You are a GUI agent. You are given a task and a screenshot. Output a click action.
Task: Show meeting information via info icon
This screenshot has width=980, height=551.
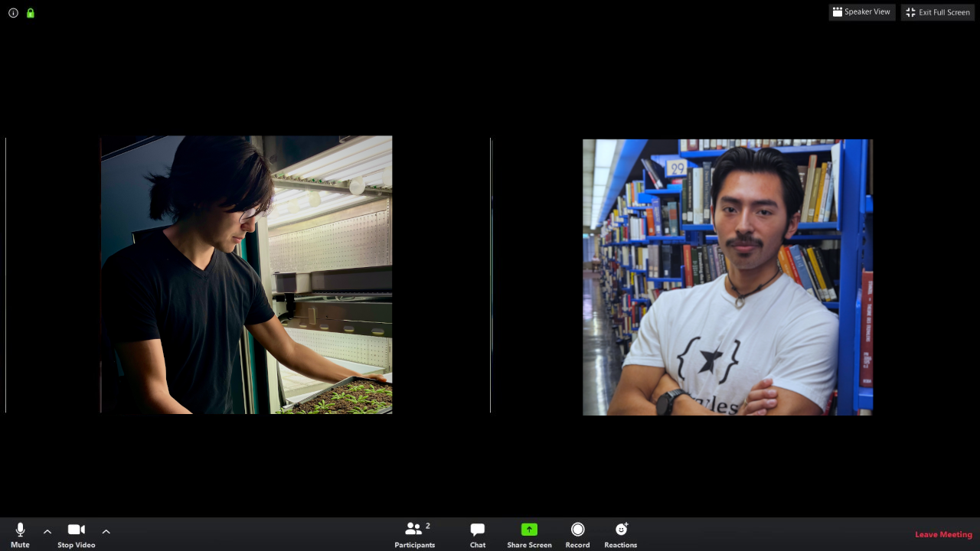tap(13, 13)
